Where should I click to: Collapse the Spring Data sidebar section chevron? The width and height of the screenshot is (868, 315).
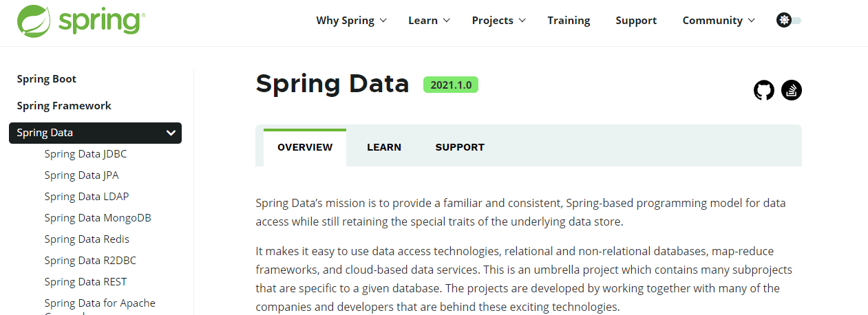pyautogui.click(x=171, y=133)
